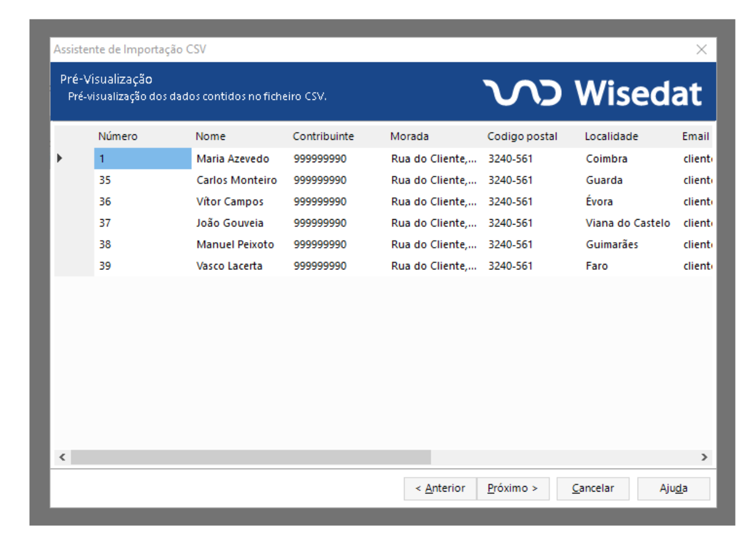
Task: Select the Maria Azevedo name cell
Action: tap(233, 159)
